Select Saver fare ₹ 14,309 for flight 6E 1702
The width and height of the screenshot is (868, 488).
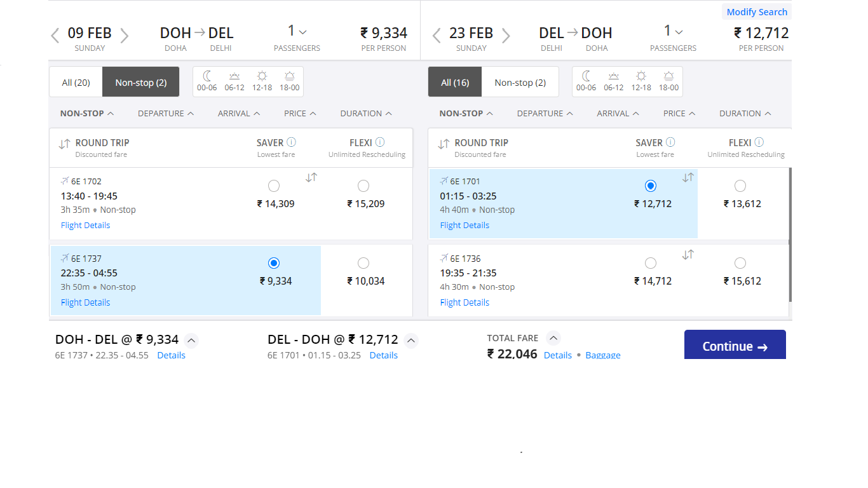click(274, 186)
